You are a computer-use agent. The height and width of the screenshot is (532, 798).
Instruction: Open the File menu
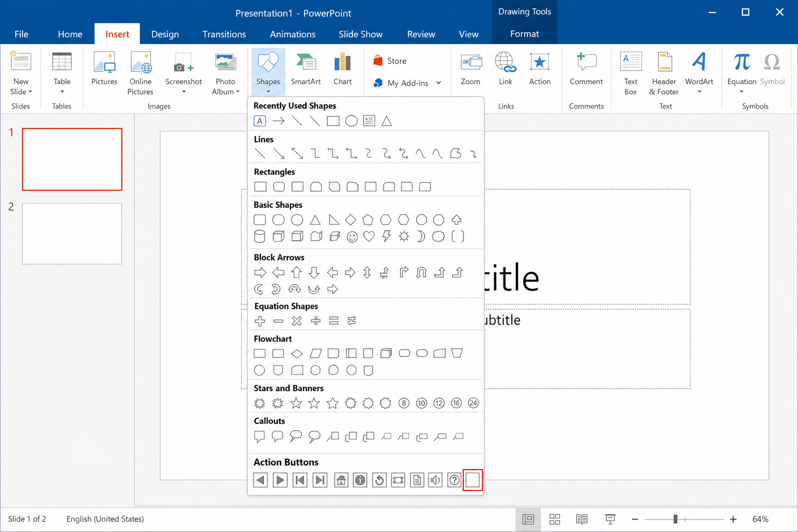point(21,34)
